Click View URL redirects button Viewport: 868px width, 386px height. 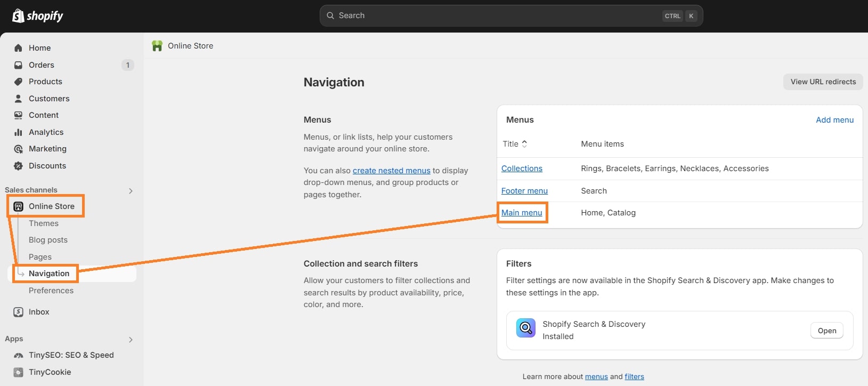tap(823, 82)
